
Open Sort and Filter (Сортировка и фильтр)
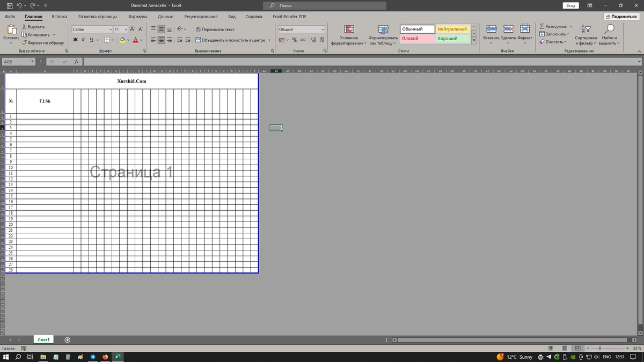point(586,34)
